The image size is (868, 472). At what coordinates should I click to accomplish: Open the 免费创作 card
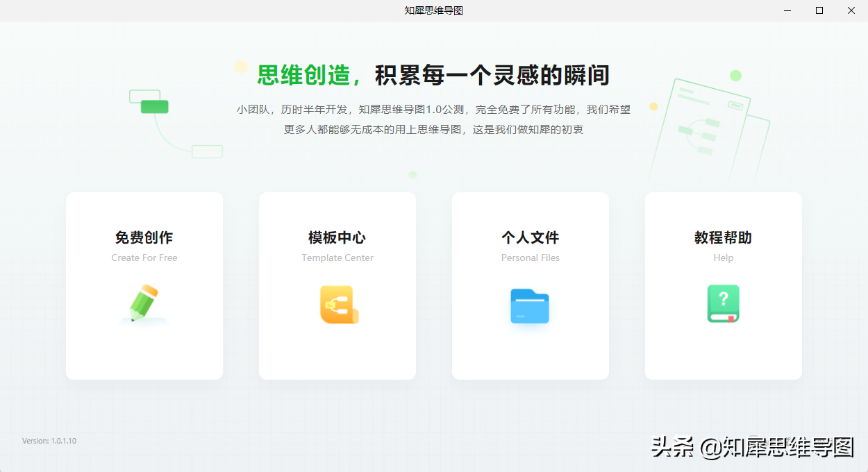pyautogui.click(x=144, y=286)
